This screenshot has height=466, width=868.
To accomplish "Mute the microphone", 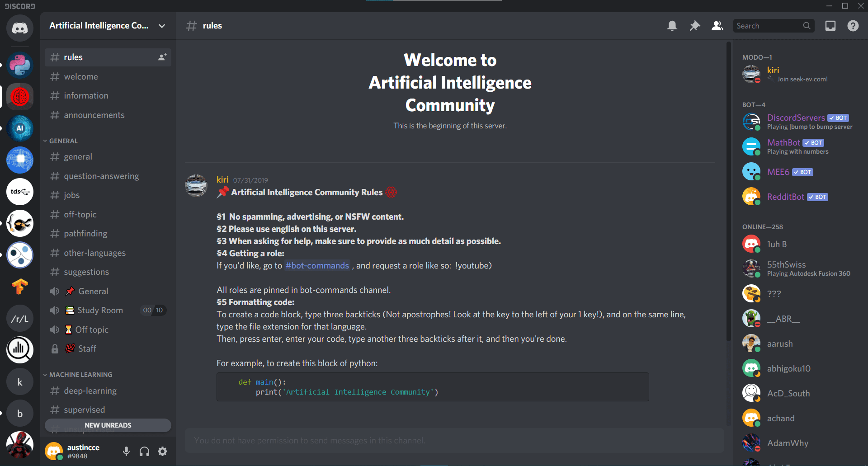I will coord(127,451).
